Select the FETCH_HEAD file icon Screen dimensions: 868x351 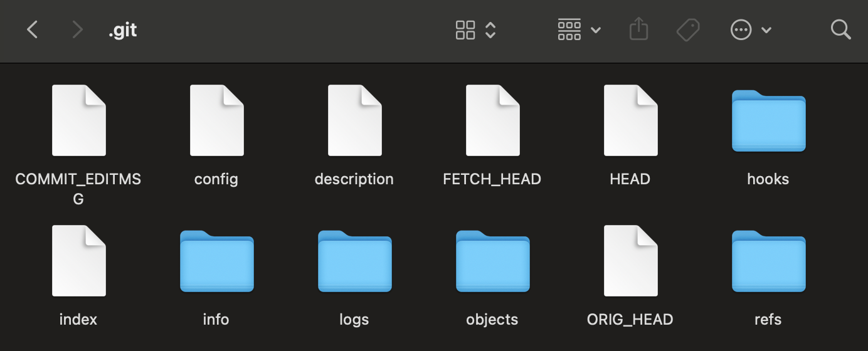[492, 120]
